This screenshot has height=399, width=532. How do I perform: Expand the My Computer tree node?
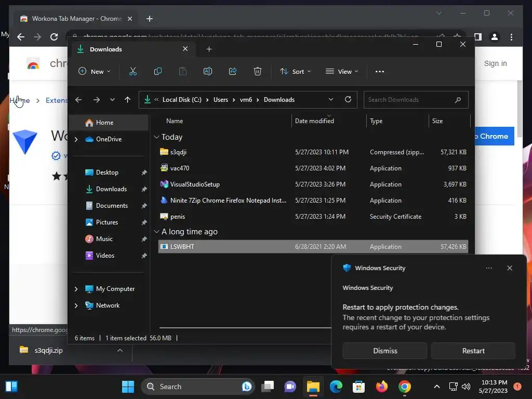[x=76, y=289]
